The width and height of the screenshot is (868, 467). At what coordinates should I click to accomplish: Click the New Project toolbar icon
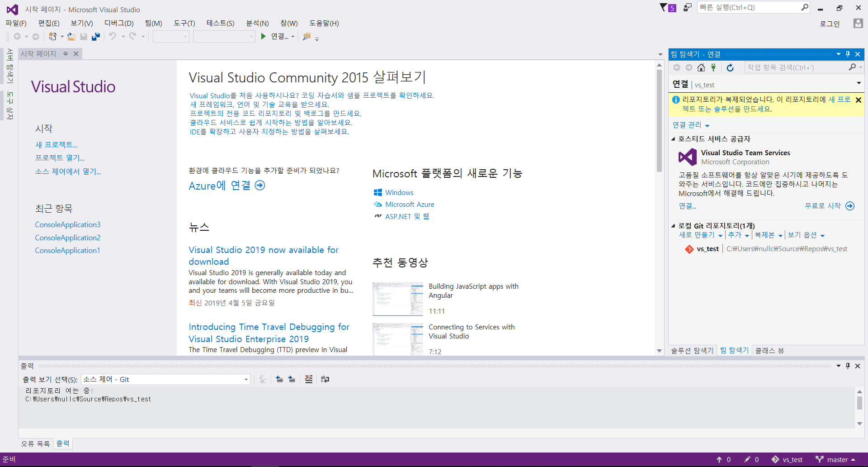click(x=53, y=36)
